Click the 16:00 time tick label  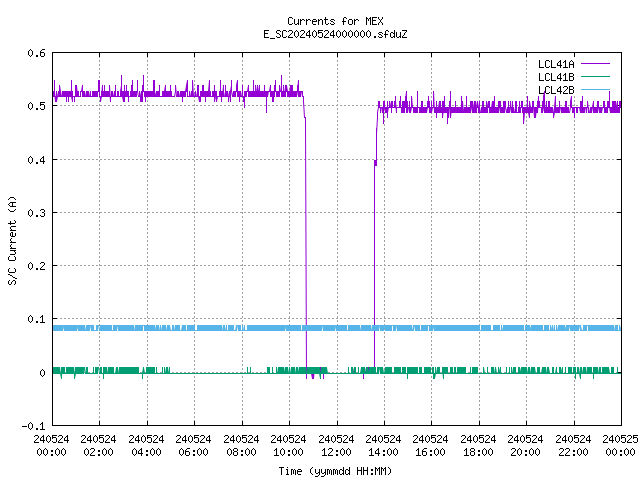pos(431,452)
